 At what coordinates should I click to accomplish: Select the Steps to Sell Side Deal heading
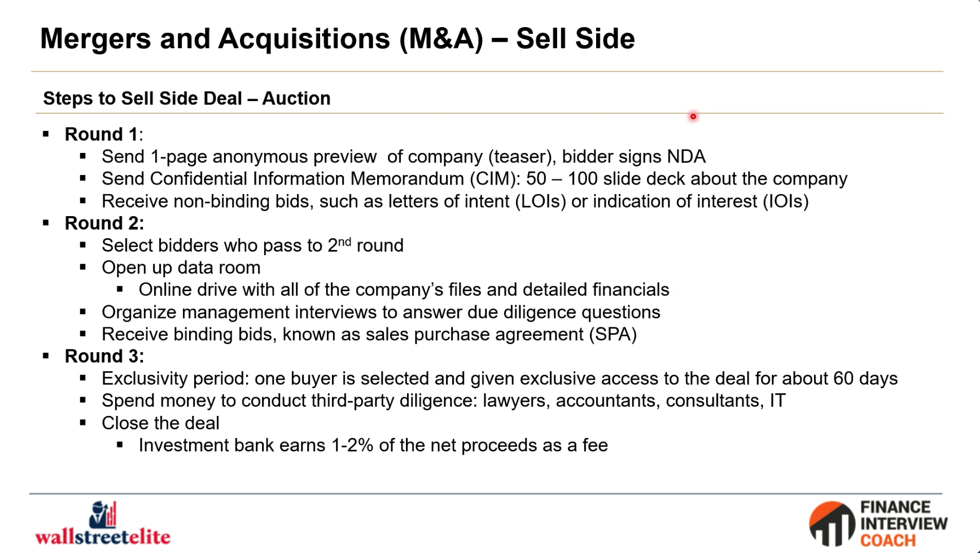[x=187, y=98]
